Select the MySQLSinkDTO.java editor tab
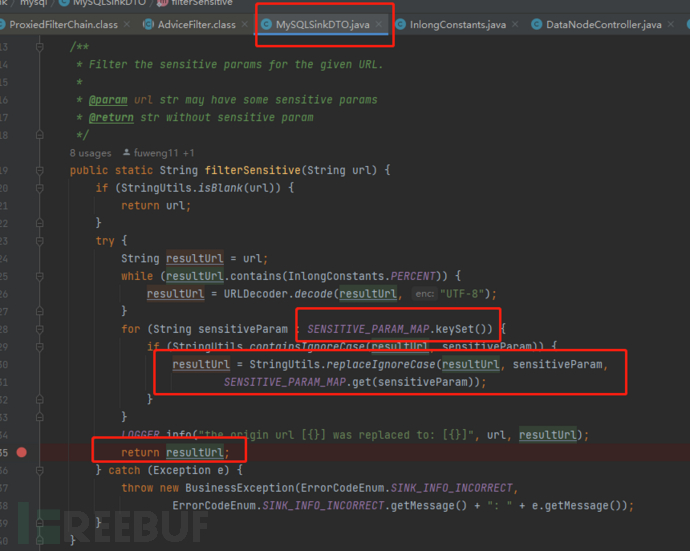Viewport: 690px width, 551px height. (x=323, y=25)
